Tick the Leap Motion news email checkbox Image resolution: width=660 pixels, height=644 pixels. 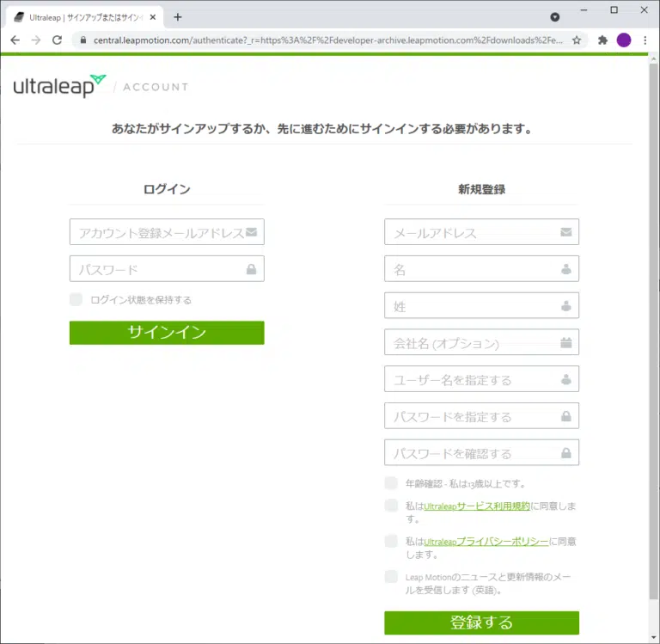pos(392,577)
